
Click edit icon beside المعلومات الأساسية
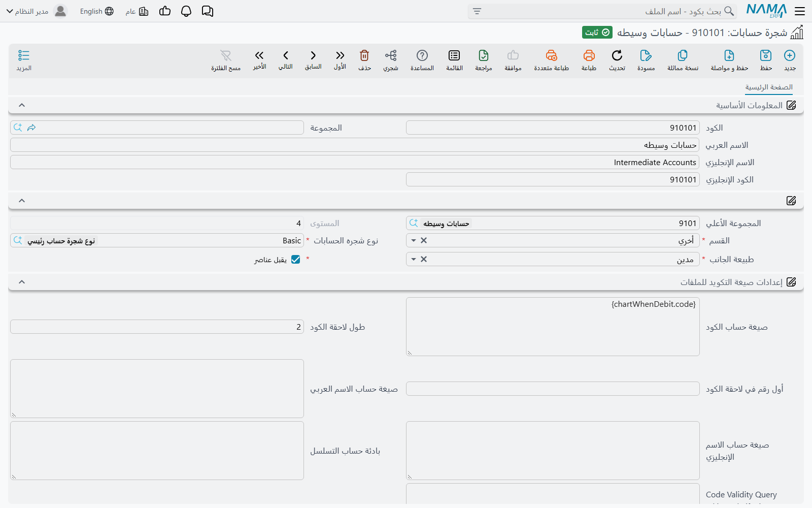click(791, 105)
